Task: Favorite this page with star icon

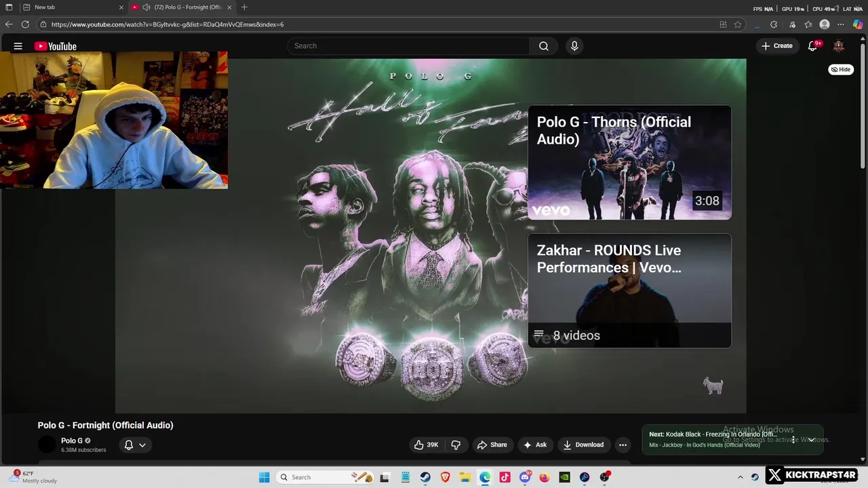Action: click(738, 24)
